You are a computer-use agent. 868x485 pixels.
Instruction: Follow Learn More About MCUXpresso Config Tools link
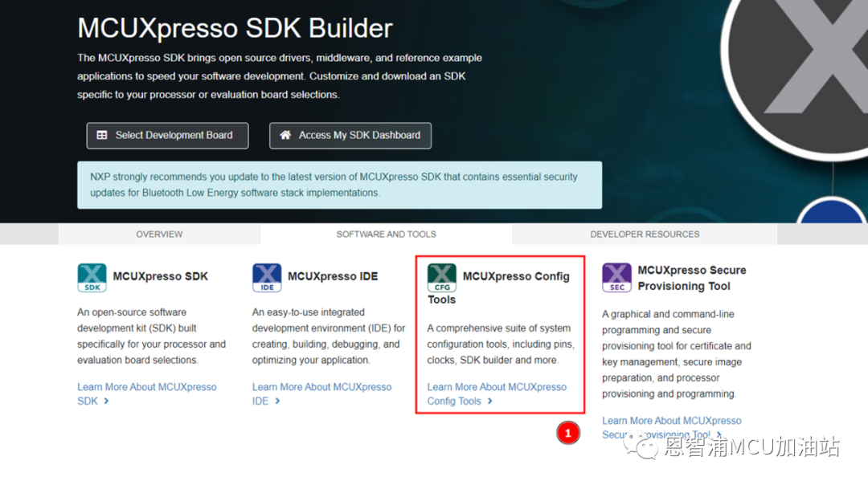tap(497, 393)
